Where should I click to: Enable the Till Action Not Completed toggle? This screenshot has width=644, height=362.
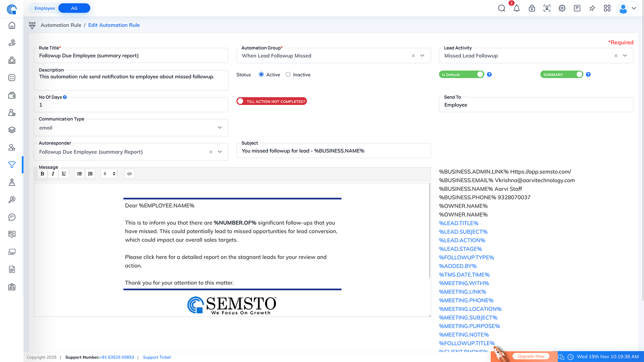(271, 101)
